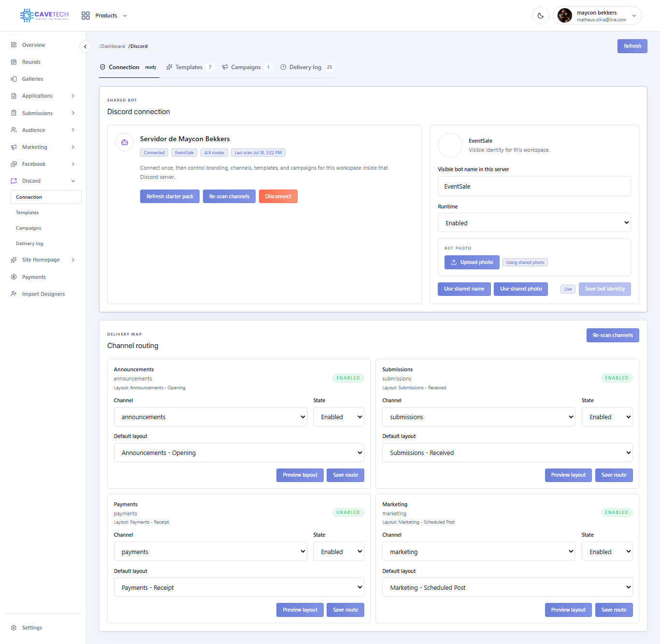Click the Payments dollar icon

coord(14,277)
